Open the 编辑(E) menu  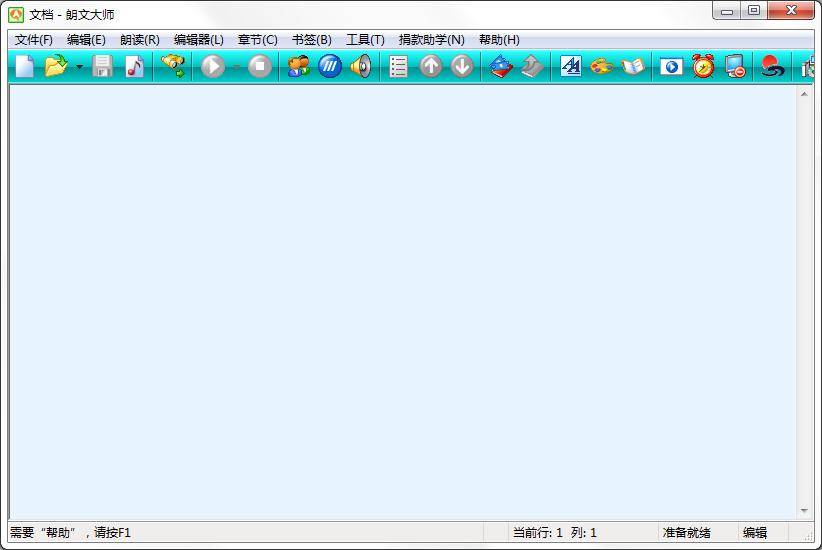tap(86, 40)
